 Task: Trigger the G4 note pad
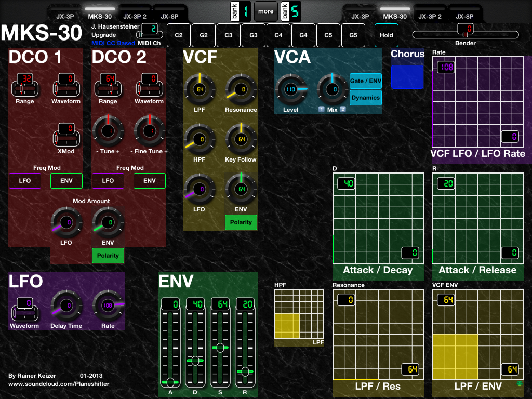pos(303,35)
